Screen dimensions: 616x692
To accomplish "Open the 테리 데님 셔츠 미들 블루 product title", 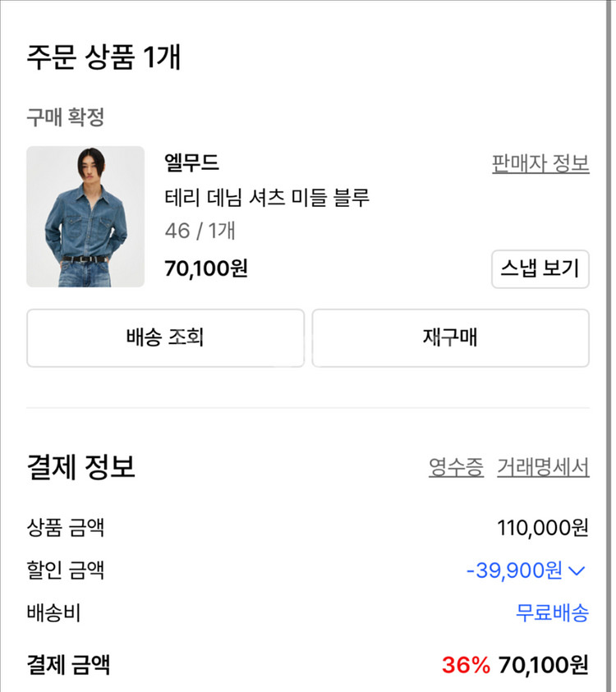I will click(x=267, y=197).
